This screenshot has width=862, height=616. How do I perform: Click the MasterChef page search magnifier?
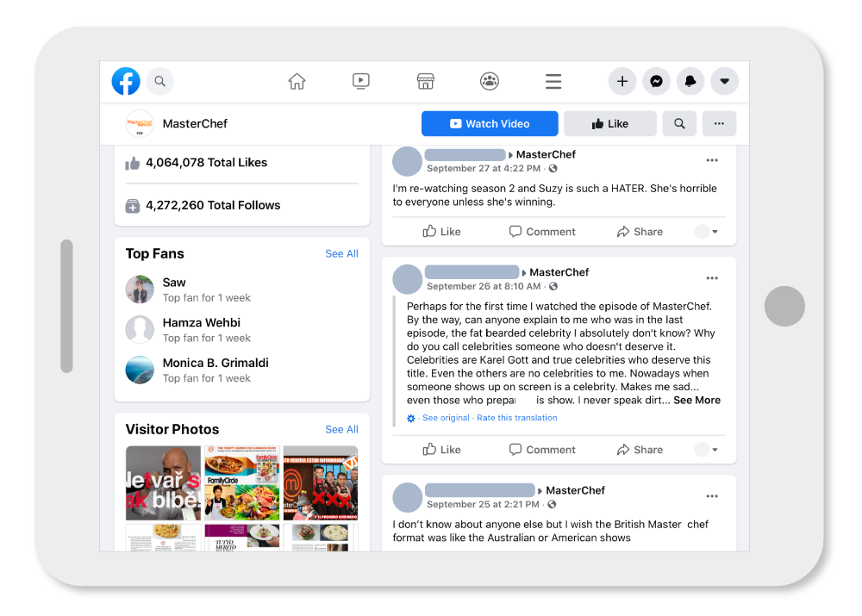tap(679, 123)
